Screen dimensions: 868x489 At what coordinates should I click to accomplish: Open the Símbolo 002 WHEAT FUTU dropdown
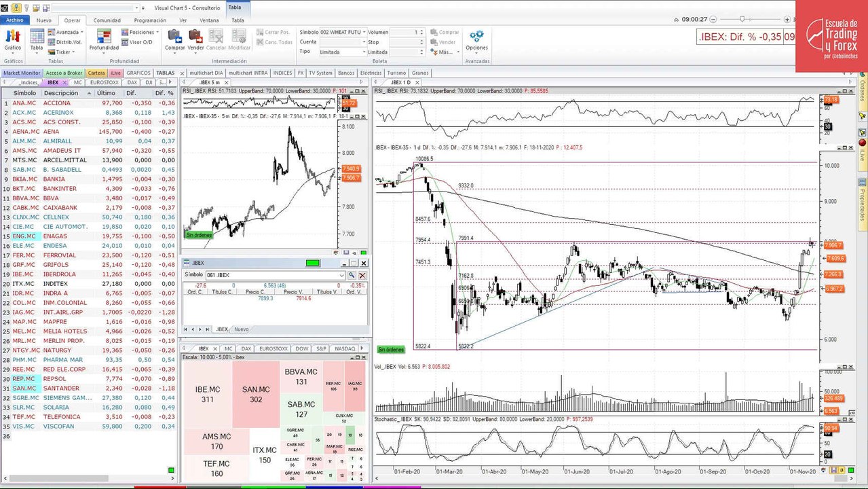pos(364,32)
